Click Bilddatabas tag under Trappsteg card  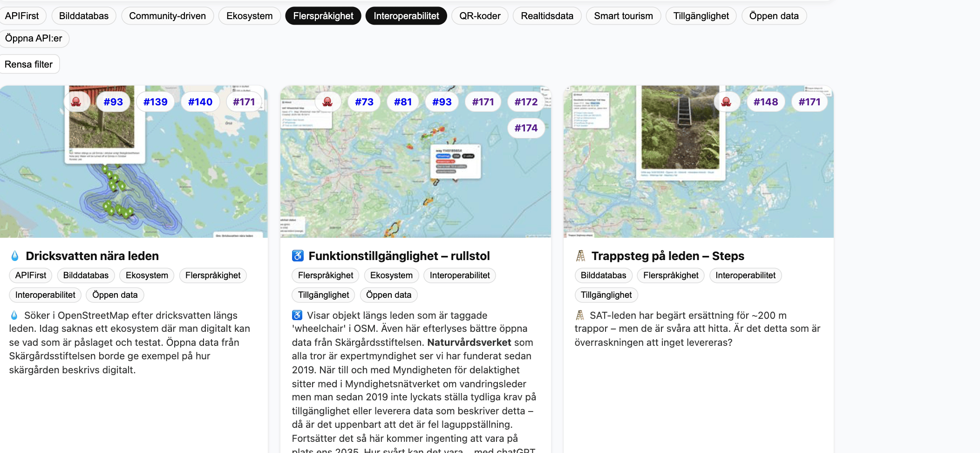pos(603,275)
